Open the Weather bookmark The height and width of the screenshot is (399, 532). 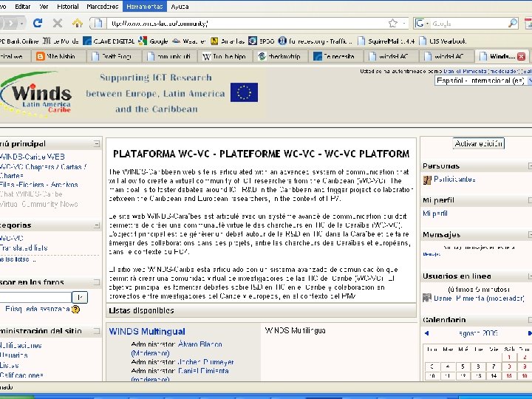(x=188, y=41)
